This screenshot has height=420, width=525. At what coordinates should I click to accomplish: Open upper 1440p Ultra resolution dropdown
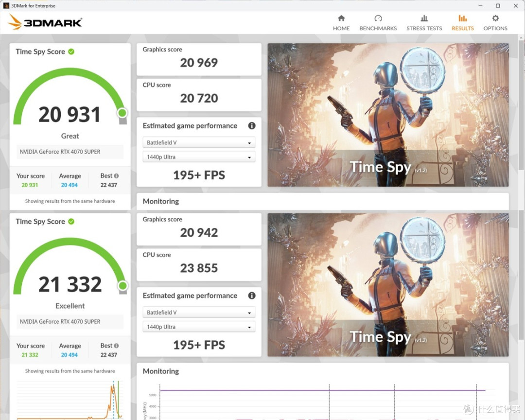pos(199,157)
